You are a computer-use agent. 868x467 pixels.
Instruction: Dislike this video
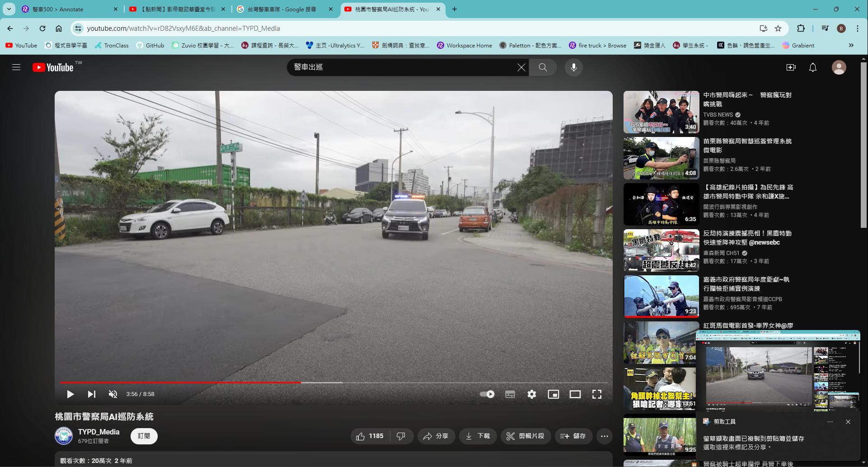(401, 436)
